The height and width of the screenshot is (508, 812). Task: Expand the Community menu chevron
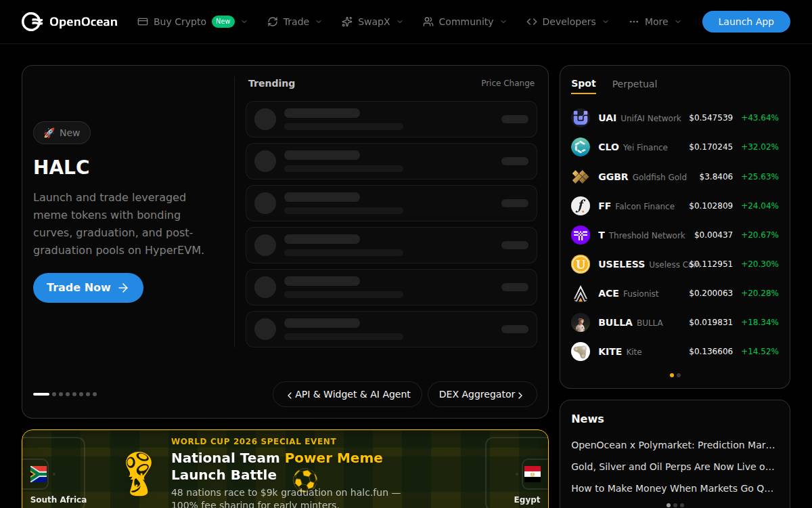pos(503,22)
